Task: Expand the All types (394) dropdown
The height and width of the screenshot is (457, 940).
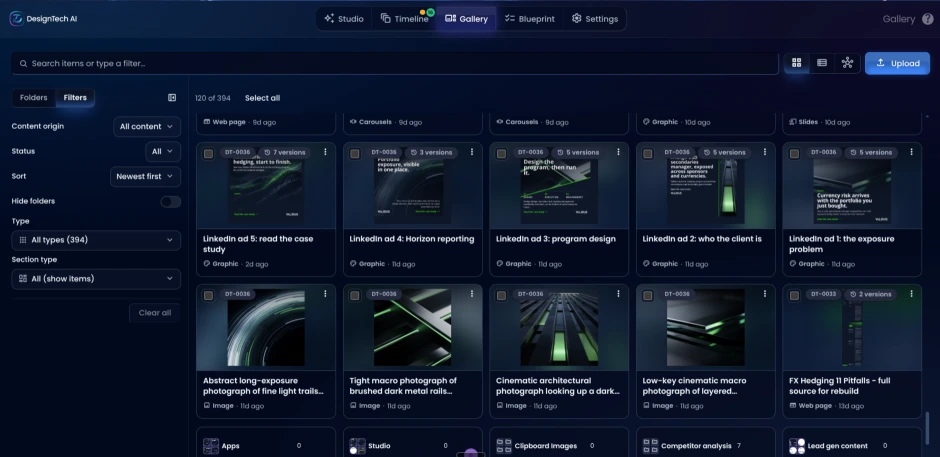Action: click(96, 240)
